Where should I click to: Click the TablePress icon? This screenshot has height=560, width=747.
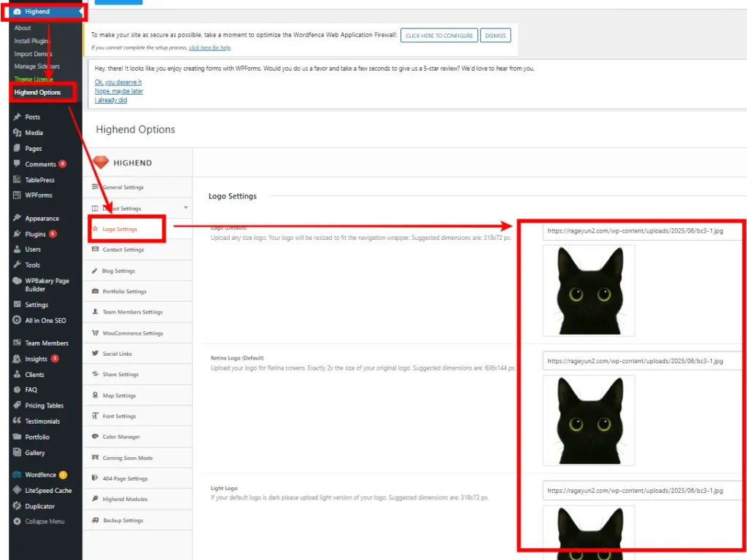18,179
